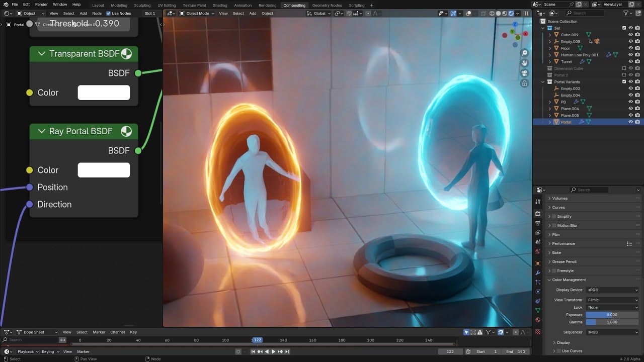Collapse the Color Management panel
The height and width of the screenshot is (362, 644).
(549, 280)
